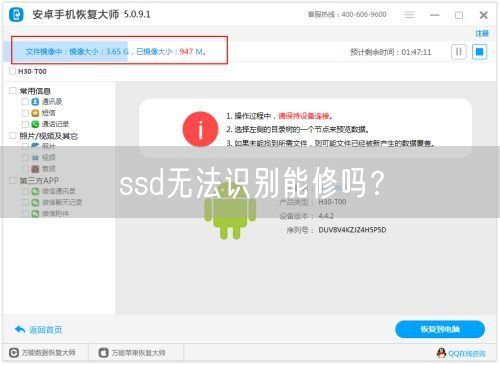Tick the 第三方APP checkbox
The height and width of the screenshot is (365, 500).
pos(13,180)
